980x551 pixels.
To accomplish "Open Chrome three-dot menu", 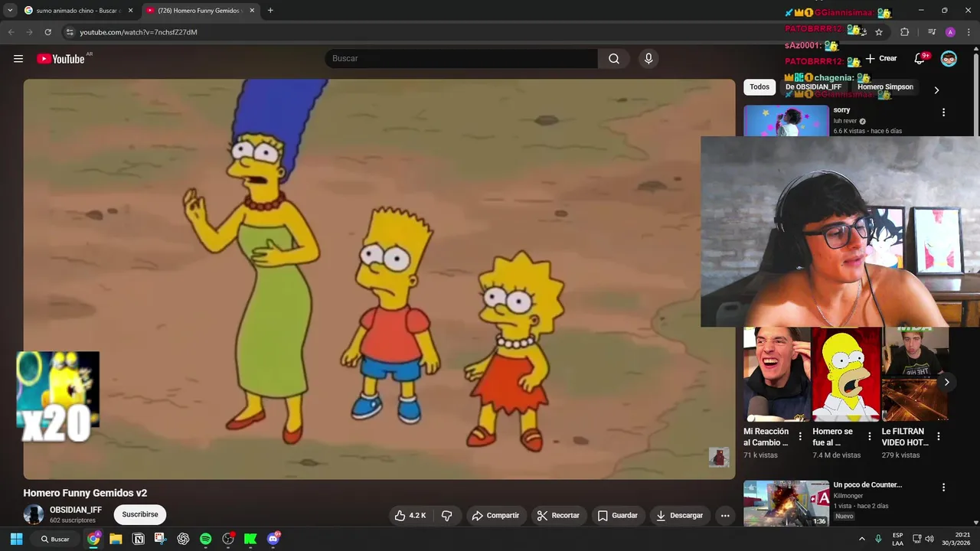I will pyautogui.click(x=969, y=32).
